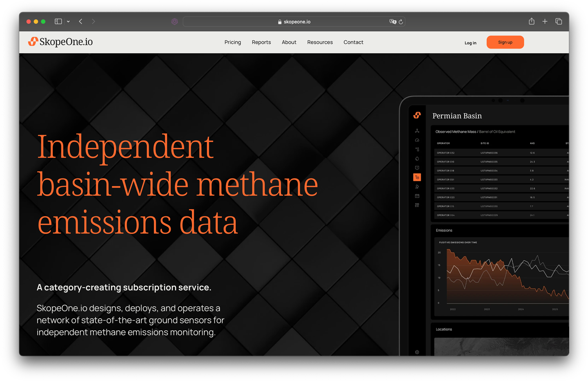Screen dimensions: 588x381
Task: Open the Resources menu item
Action: pos(320,42)
